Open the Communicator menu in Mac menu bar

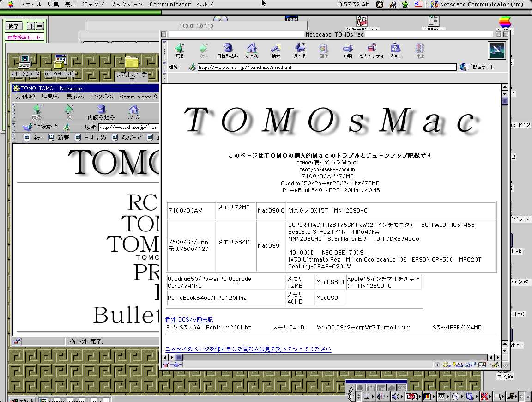coord(170,5)
